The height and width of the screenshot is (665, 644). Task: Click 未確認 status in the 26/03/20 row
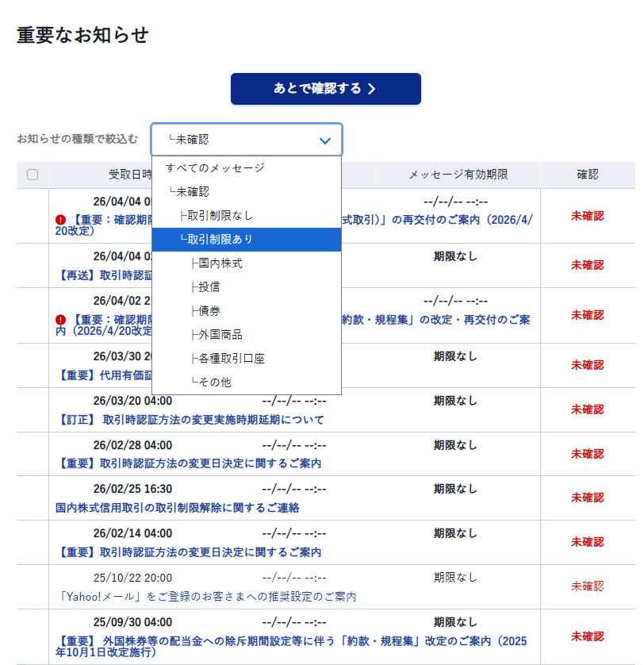coord(587,409)
